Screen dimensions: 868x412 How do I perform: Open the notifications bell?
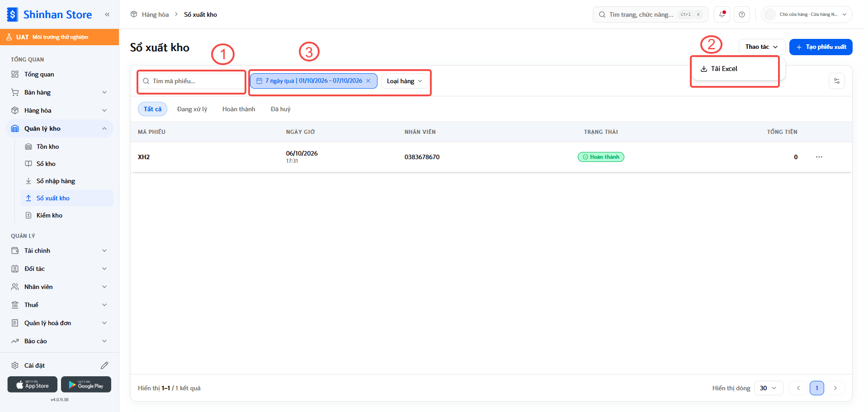[x=722, y=14]
